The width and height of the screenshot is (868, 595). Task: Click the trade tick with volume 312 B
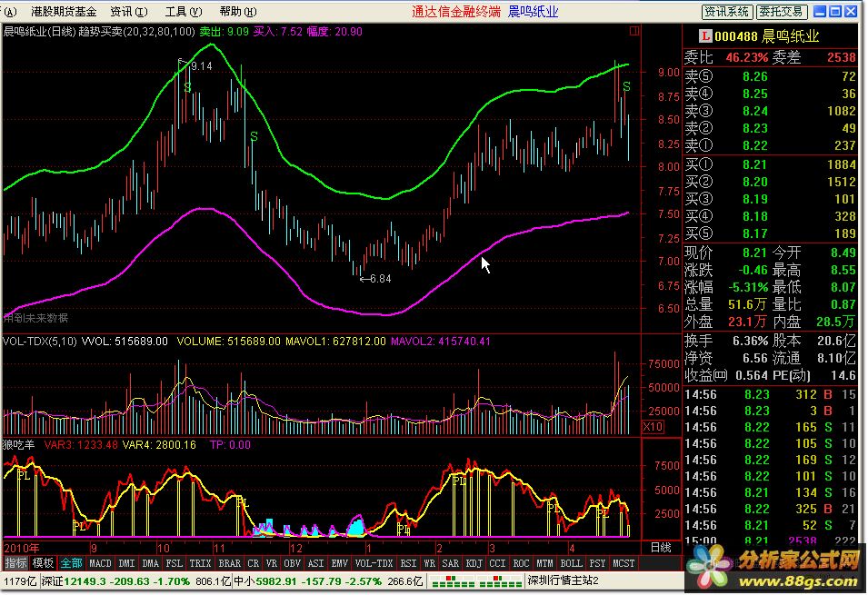coord(770,394)
